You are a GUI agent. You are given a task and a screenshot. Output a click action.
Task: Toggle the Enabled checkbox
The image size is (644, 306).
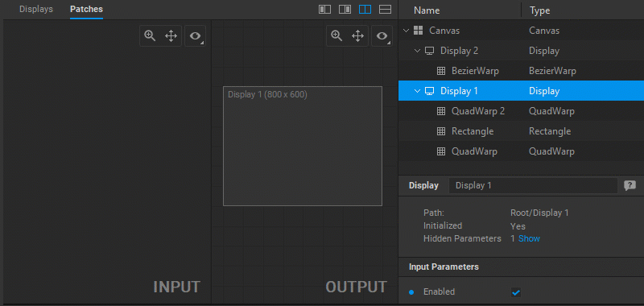[x=516, y=292]
